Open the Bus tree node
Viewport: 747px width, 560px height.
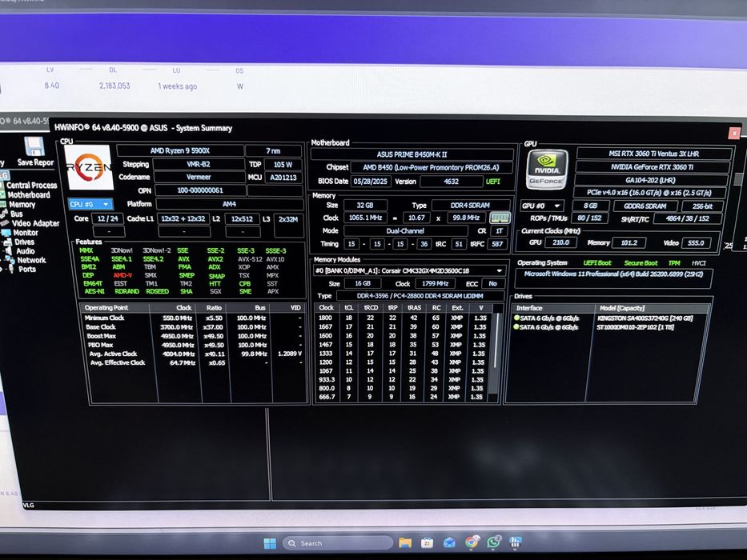(17, 214)
